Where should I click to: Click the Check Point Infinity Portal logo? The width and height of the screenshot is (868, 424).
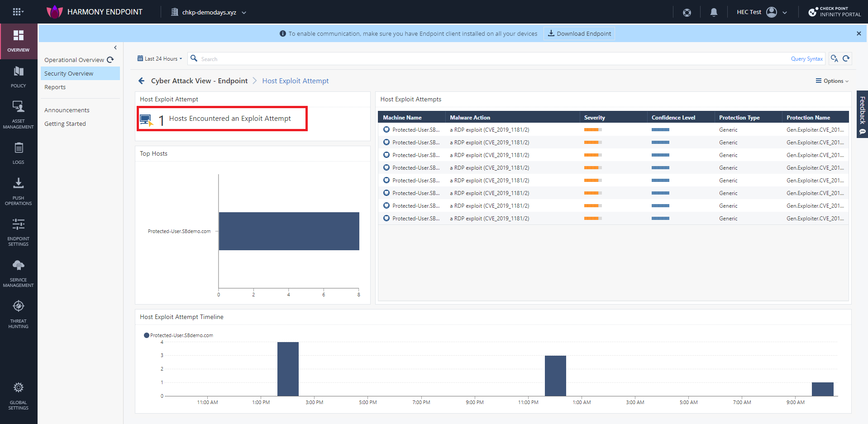pyautogui.click(x=835, y=12)
